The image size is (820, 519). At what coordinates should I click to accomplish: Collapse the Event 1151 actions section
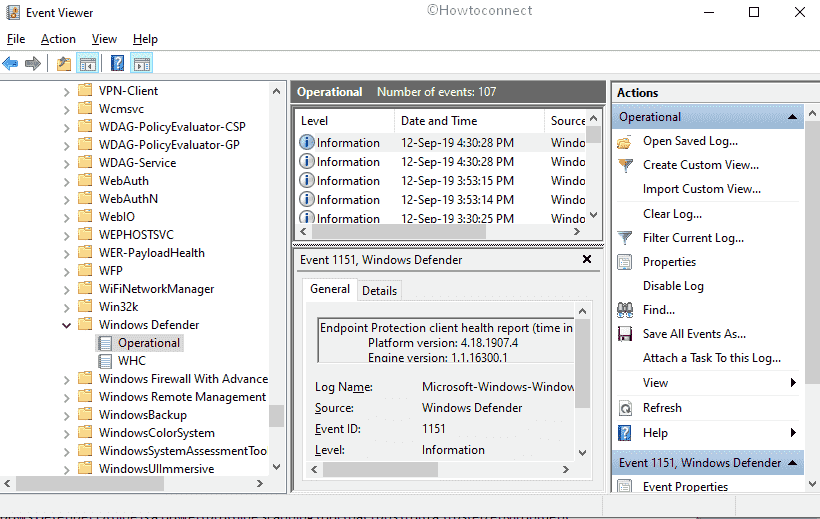[x=792, y=462]
